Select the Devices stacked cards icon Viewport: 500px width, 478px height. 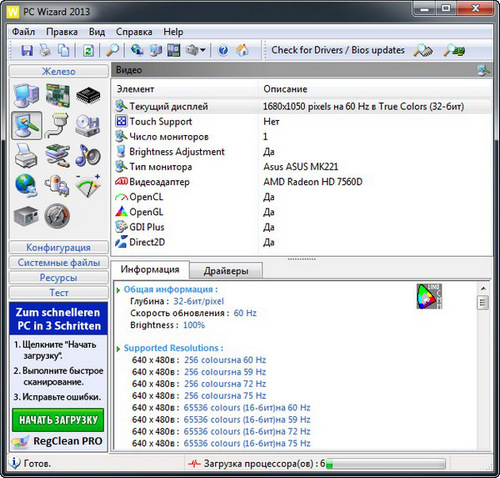point(57,156)
